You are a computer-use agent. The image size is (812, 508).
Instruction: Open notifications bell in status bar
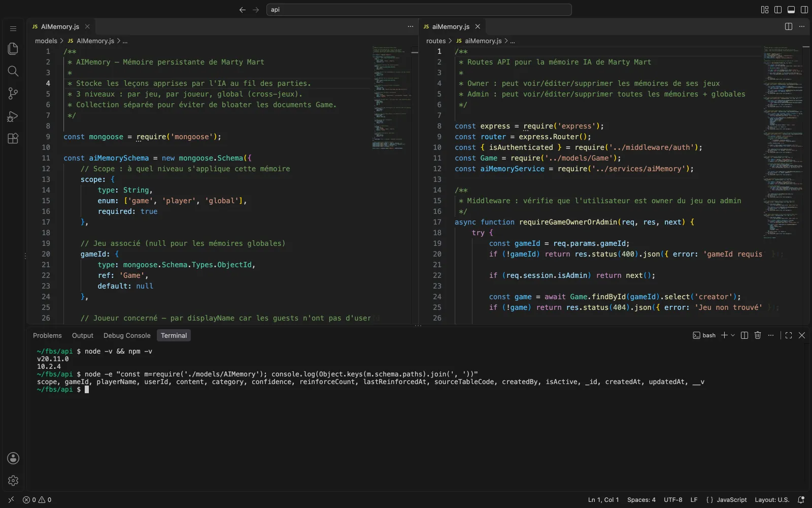(x=801, y=500)
